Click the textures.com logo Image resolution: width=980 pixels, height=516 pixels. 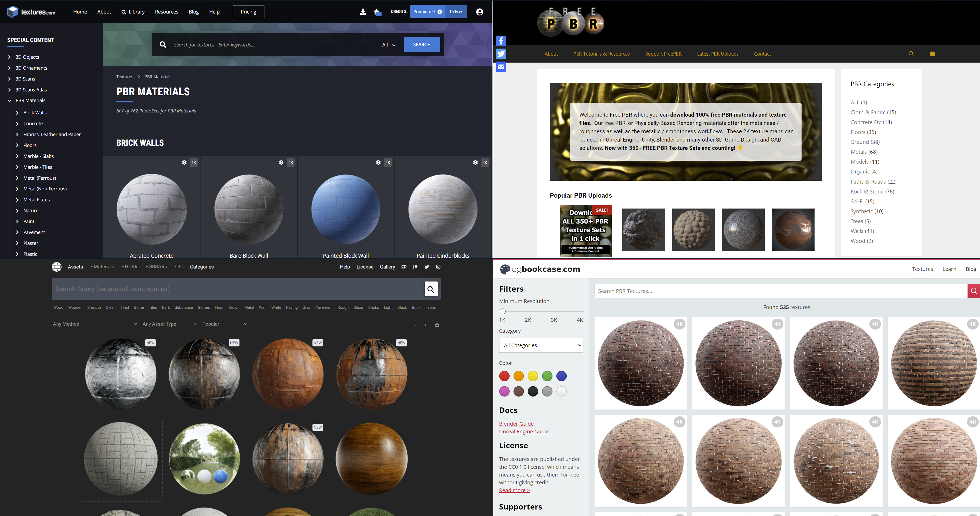[x=31, y=12]
